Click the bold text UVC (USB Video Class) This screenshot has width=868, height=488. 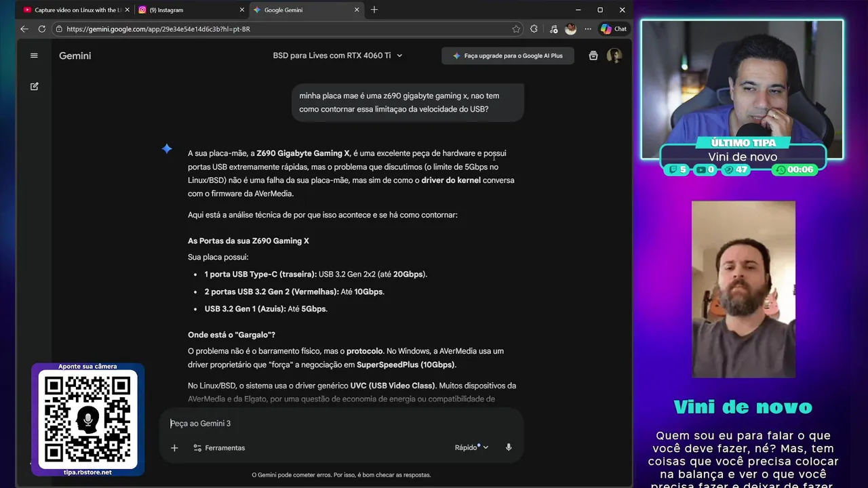393,386
